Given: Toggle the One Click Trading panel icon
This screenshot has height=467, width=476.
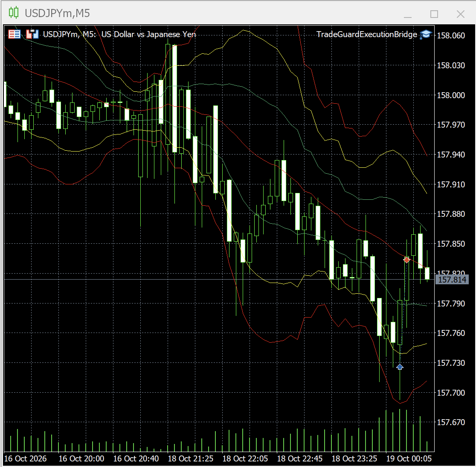Looking at the screenshot, I should pos(14,34).
